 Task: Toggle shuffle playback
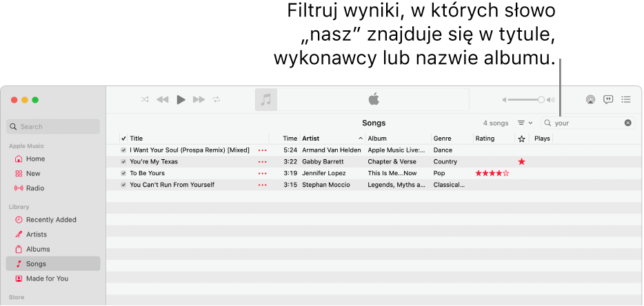(145, 99)
